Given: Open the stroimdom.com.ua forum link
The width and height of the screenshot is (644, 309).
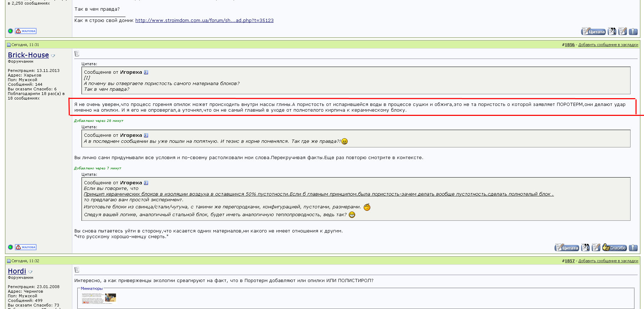Looking at the screenshot, I should tap(205, 21).
